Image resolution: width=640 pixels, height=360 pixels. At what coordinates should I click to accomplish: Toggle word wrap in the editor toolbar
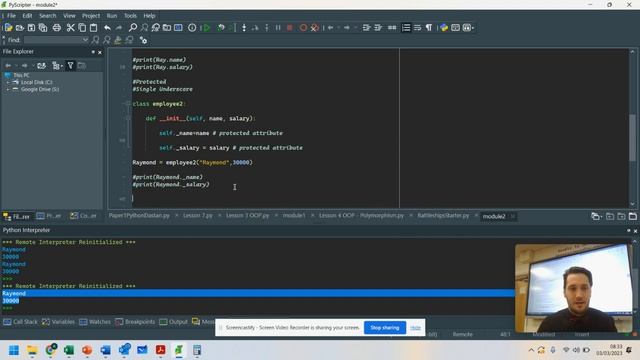click(417, 28)
